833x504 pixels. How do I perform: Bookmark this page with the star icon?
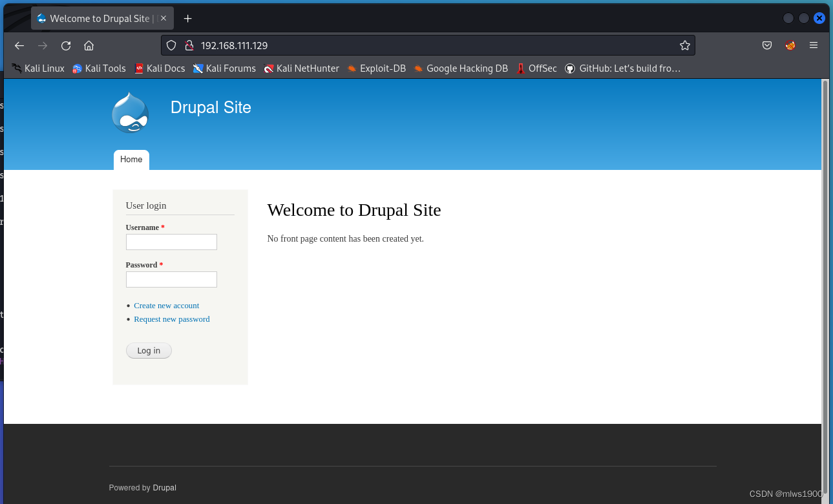[685, 45]
